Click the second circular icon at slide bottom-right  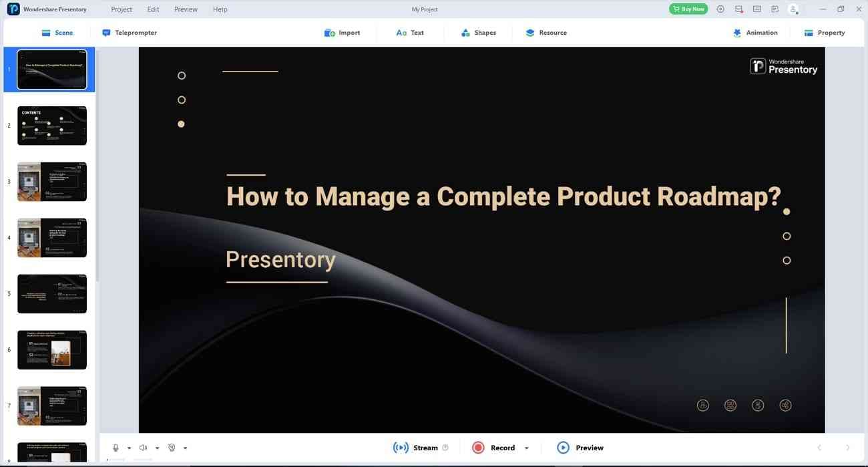coord(730,405)
